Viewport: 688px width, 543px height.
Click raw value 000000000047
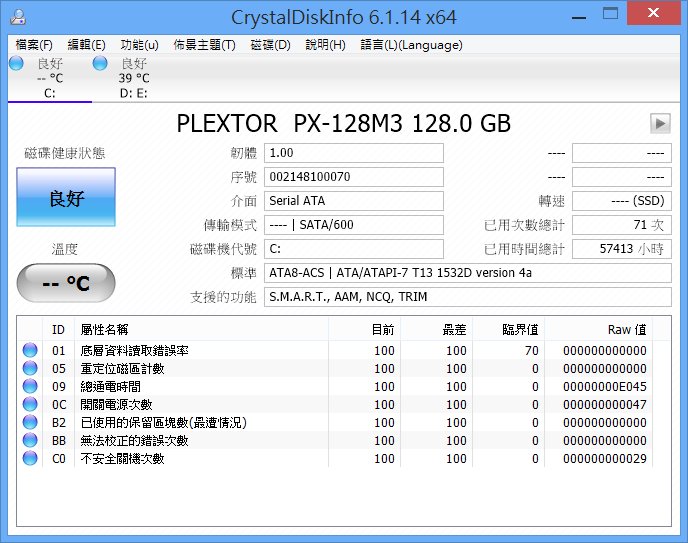coord(605,404)
